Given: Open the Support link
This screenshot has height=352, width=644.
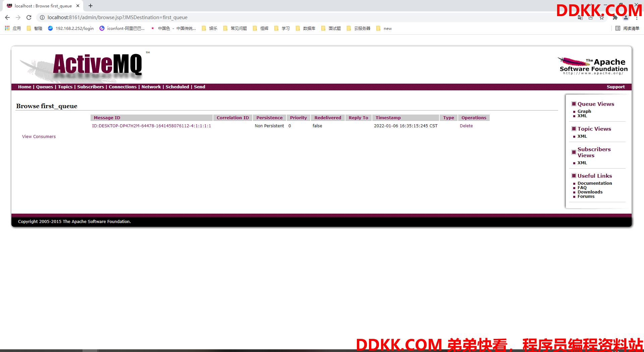Looking at the screenshot, I should [x=616, y=87].
